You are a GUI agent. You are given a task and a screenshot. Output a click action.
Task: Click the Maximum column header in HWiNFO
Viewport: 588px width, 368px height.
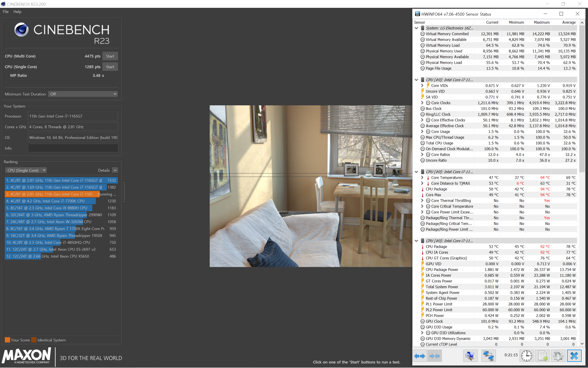538,22
